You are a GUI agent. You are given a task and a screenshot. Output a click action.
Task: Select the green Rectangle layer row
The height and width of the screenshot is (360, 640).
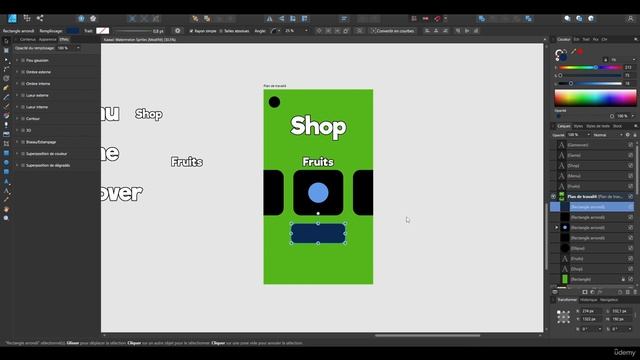click(x=592, y=279)
